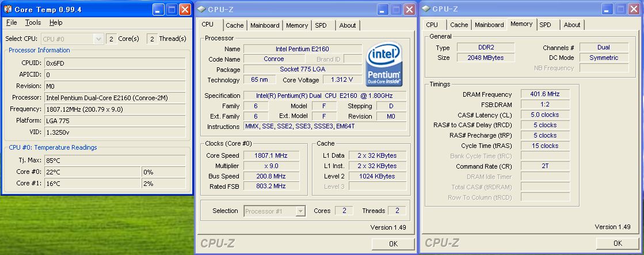Click the VID value 1.3250v
This screenshot has height=255, width=644.
point(115,132)
